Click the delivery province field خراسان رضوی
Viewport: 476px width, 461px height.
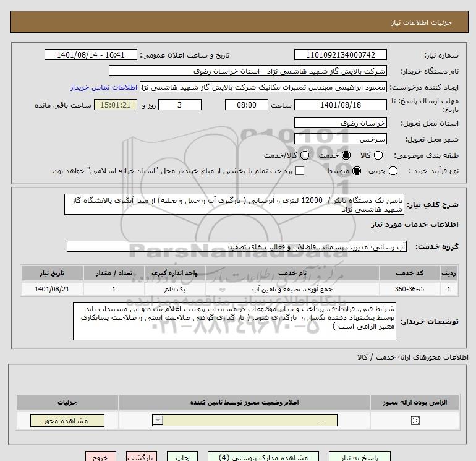pyautogui.click(x=340, y=123)
